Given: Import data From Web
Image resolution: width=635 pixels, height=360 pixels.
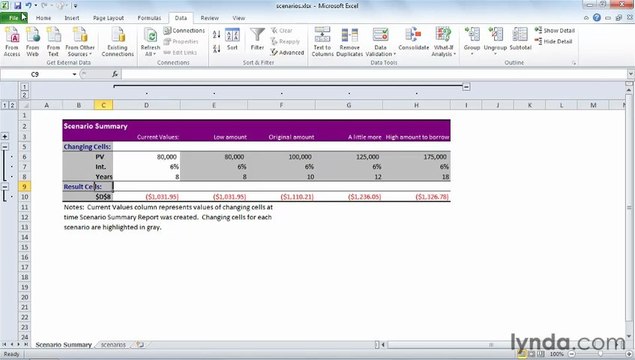Looking at the screenshot, I should (x=32, y=42).
